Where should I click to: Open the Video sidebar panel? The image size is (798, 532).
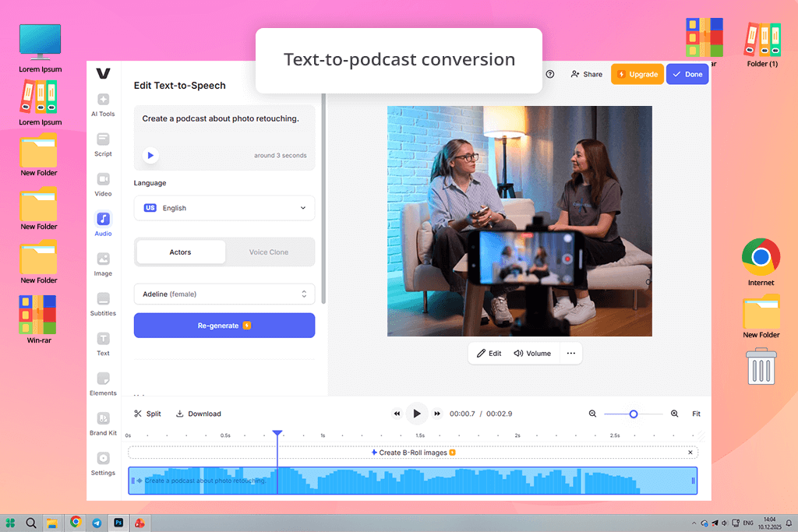tap(103, 185)
